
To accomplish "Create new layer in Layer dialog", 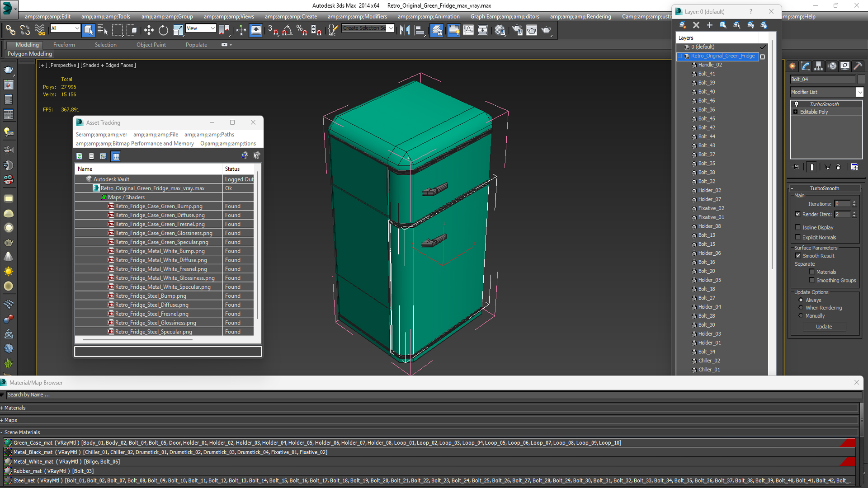I will 683,25.
